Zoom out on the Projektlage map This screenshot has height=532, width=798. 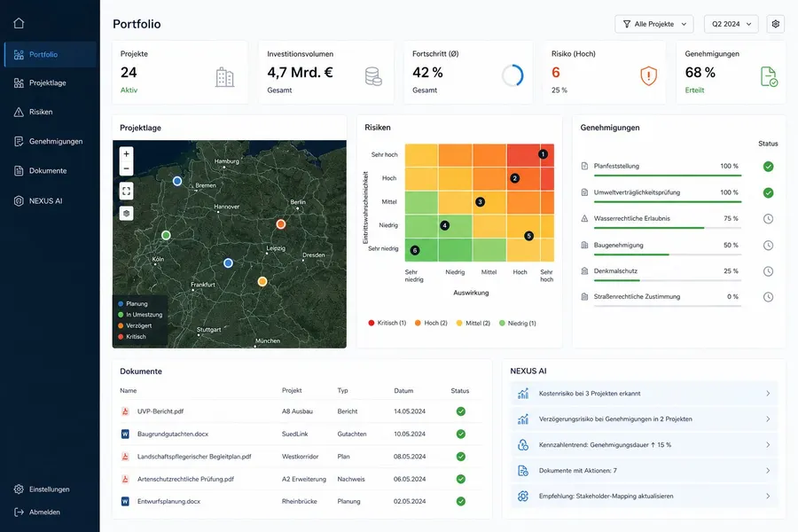coord(126,168)
